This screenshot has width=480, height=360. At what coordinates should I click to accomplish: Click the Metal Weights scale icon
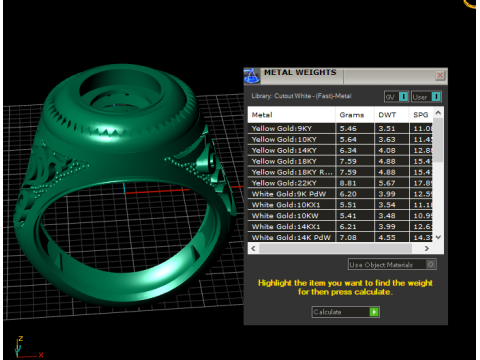pos(252,76)
